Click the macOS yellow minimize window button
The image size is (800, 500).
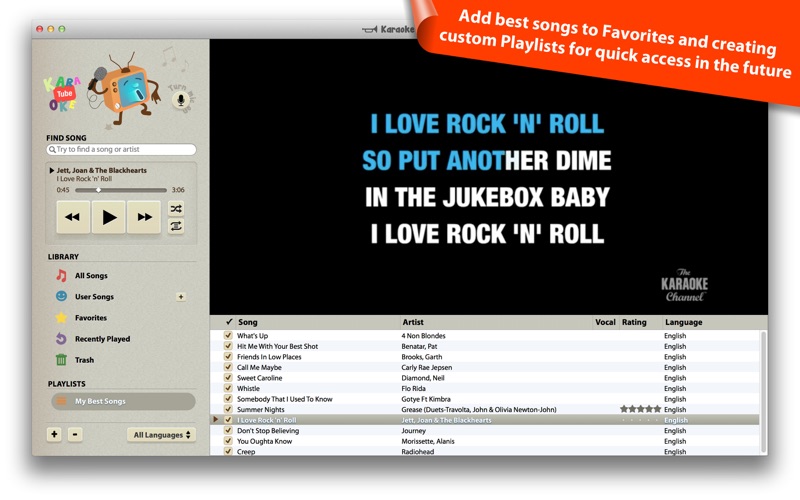pyautogui.click(x=51, y=29)
